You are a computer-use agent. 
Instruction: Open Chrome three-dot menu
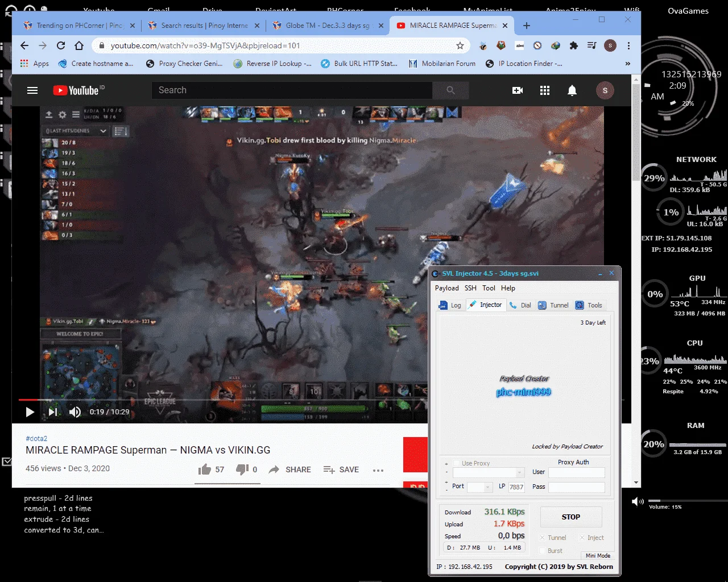tap(628, 45)
